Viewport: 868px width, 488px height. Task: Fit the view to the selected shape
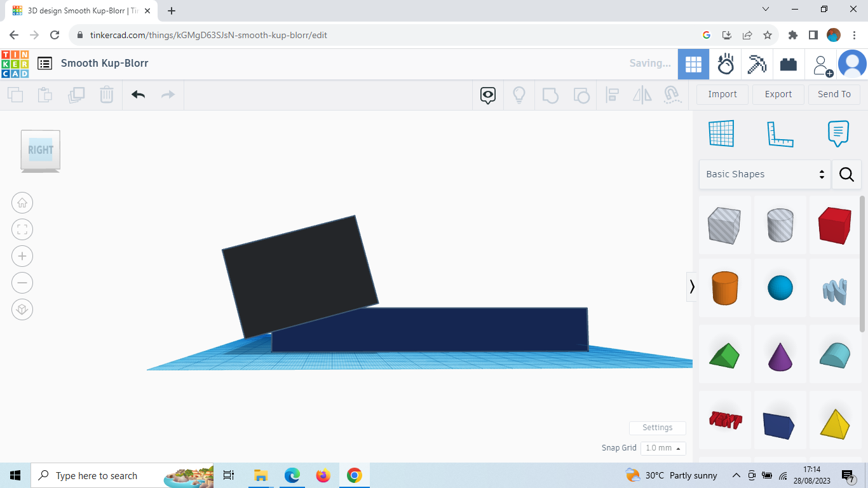tap(22, 229)
